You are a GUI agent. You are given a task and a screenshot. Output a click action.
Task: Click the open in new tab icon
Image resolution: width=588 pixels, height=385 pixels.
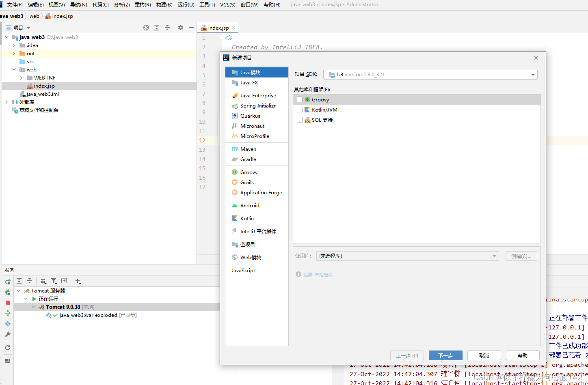coord(64,281)
